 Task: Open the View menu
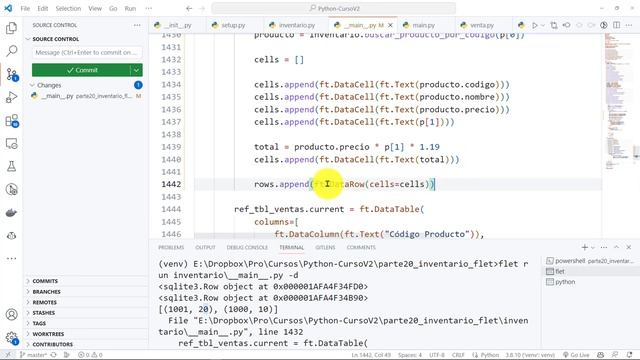[95, 8]
